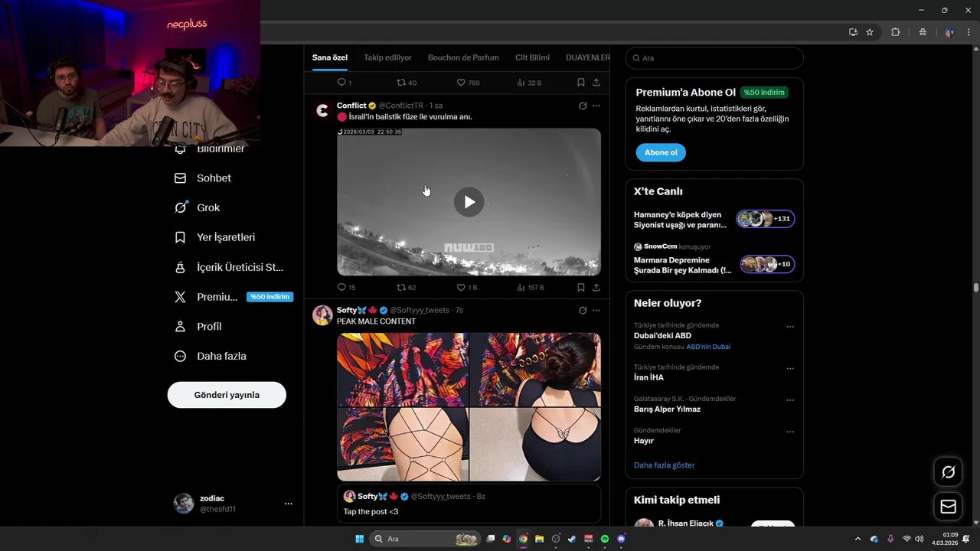Open DUAYENLER tab
This screenshot has width=980, height=551.
tap(588, 57)
